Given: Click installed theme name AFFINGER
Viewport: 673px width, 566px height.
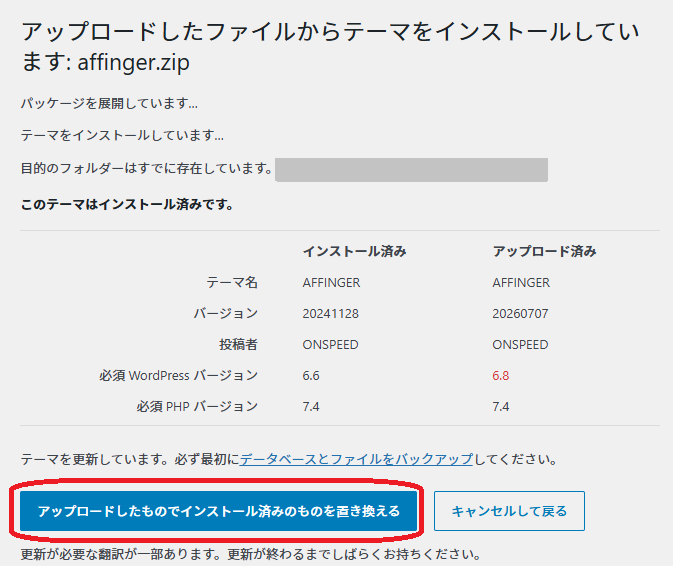Looking at the screenshot, I should coord(331,283).
